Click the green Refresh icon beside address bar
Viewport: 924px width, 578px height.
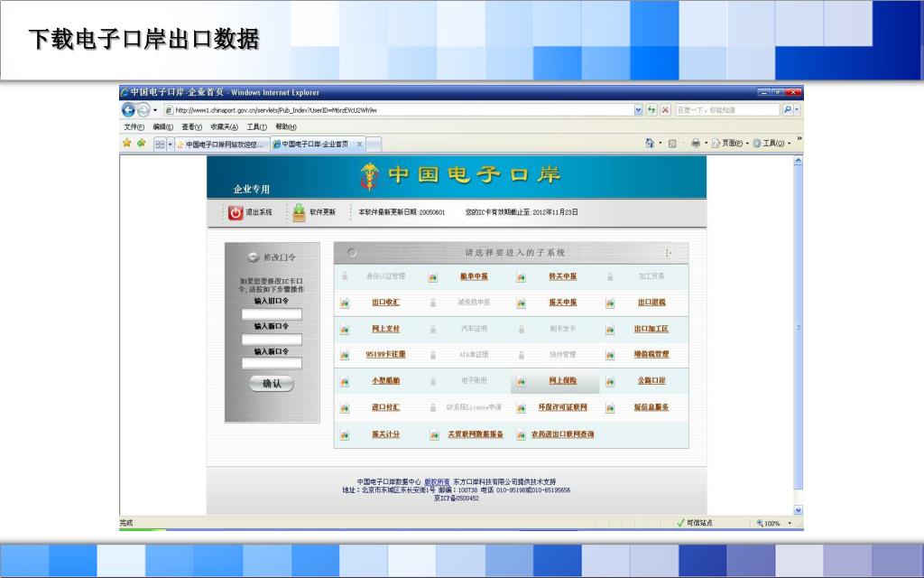point(651,109)
